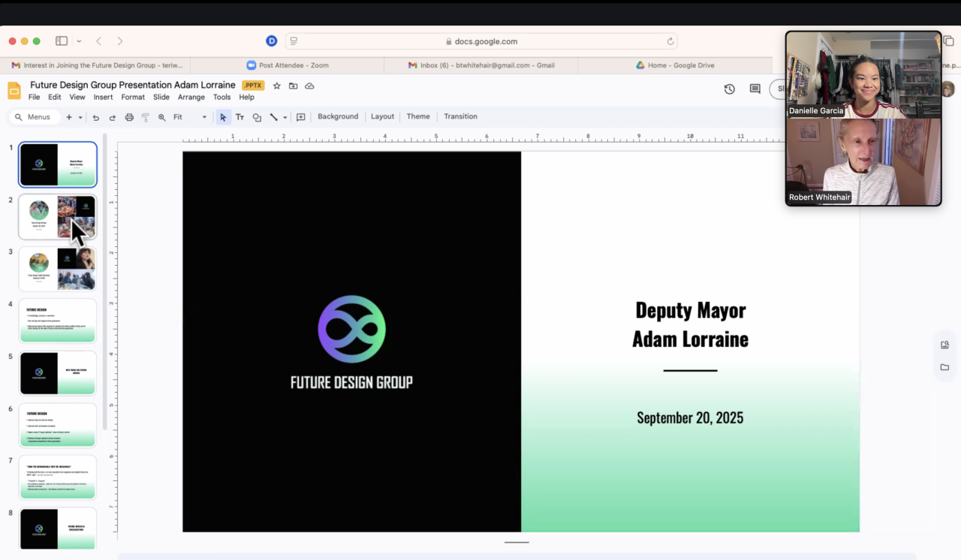Click the docs.google.com address bar
Viewport: 961px width, 560px height.
pos(481,41)
